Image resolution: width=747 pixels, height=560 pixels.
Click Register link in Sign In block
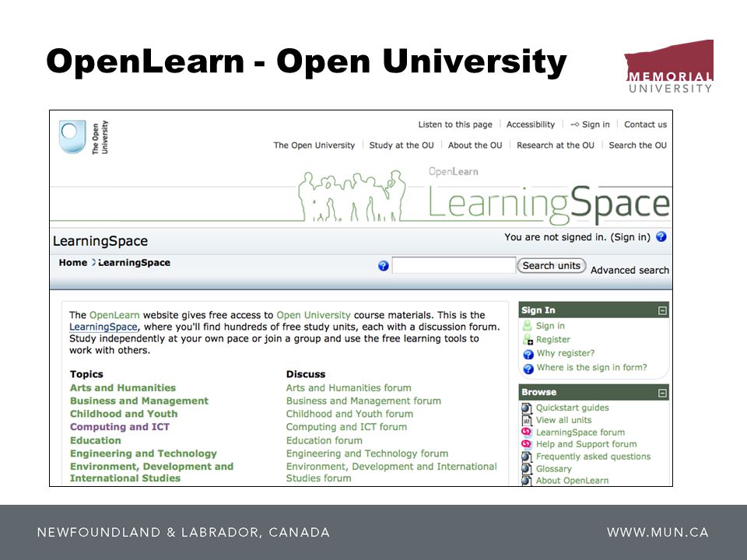coord(552,340)
